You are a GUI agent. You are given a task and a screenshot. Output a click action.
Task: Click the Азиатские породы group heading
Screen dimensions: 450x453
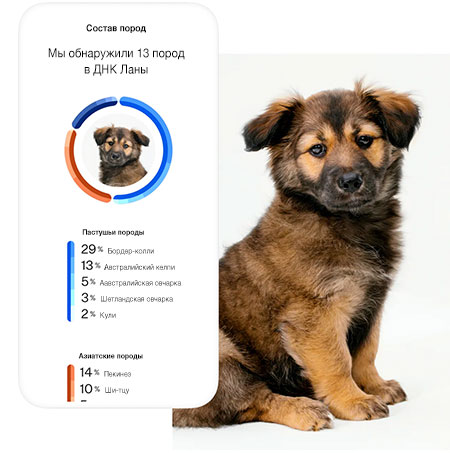tap(111, 356)
